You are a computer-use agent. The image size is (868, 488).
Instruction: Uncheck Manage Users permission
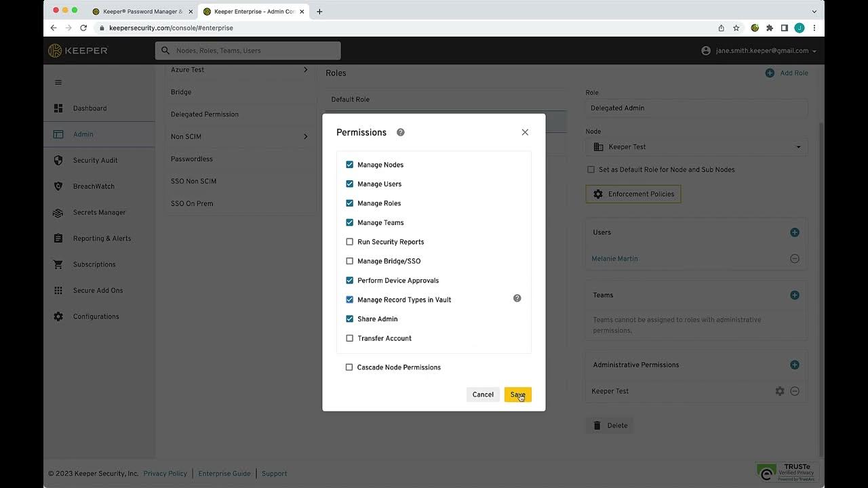click(350, 184)
